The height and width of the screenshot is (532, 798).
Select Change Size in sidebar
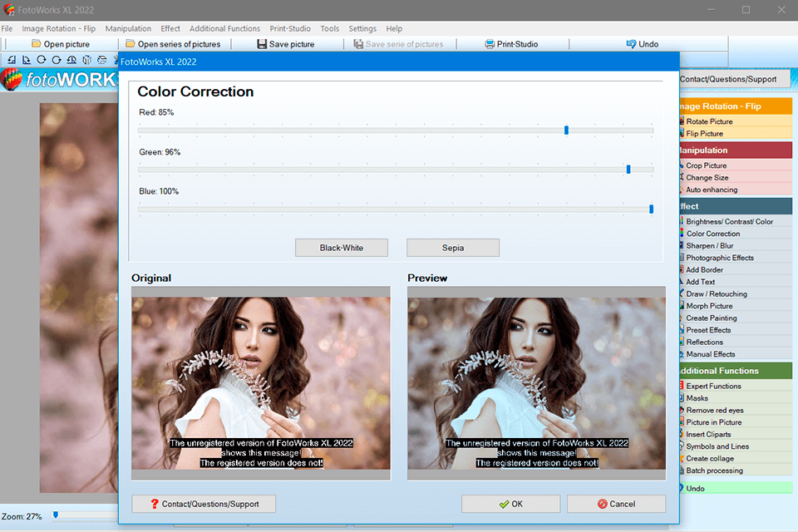point(736,178)
